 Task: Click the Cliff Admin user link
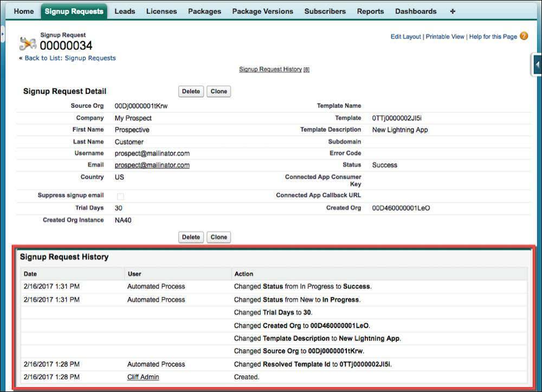tap(143, 377)
